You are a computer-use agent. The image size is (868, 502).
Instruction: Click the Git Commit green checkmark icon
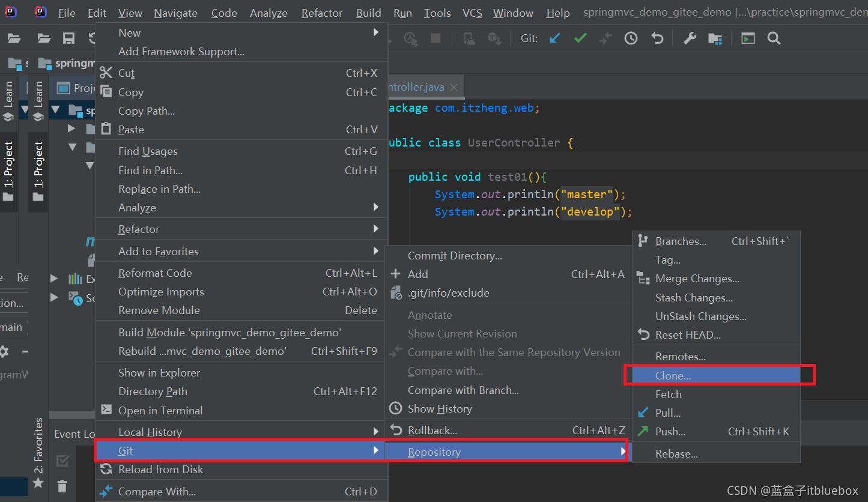point(580,38)
